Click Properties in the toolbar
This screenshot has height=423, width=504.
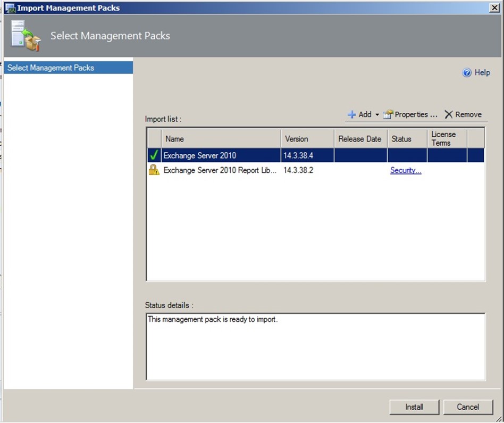point(416,114)
